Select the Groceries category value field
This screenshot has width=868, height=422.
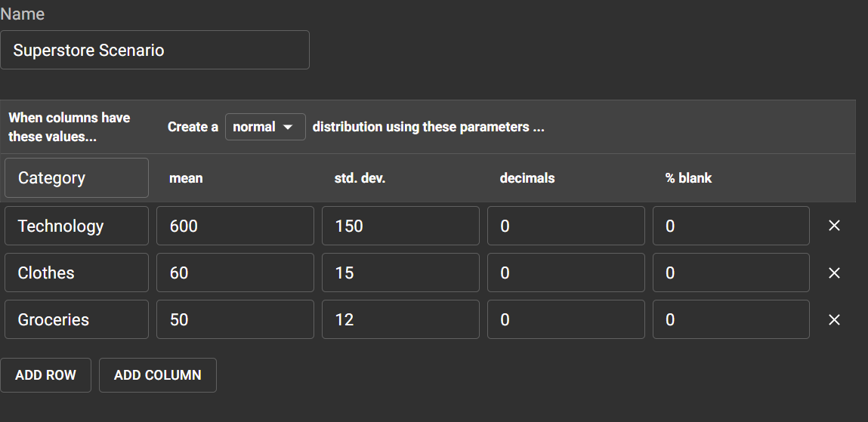tap(76, 319)
